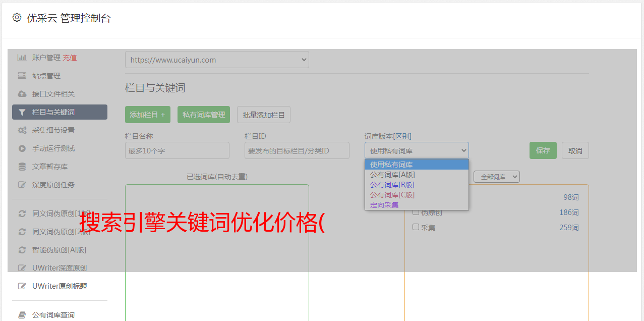Click the database icon for 文章暂存库

coord(22,167)
